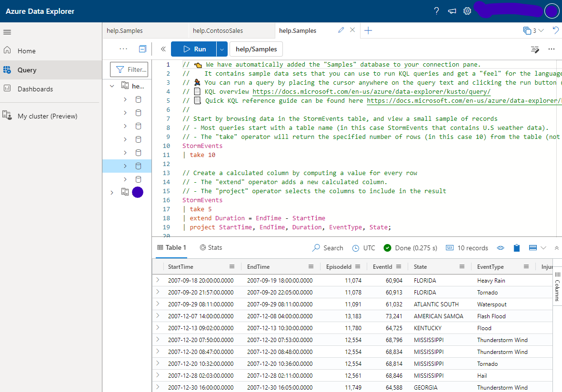Select the highlighted database icon
Viewport: 562px width, 392px height.
138,166
